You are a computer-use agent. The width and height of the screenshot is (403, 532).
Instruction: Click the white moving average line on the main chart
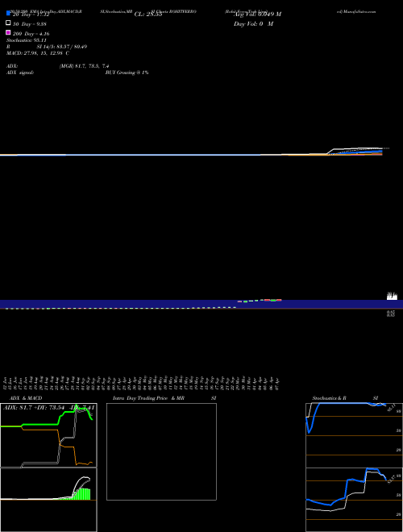tap(356, 148)
